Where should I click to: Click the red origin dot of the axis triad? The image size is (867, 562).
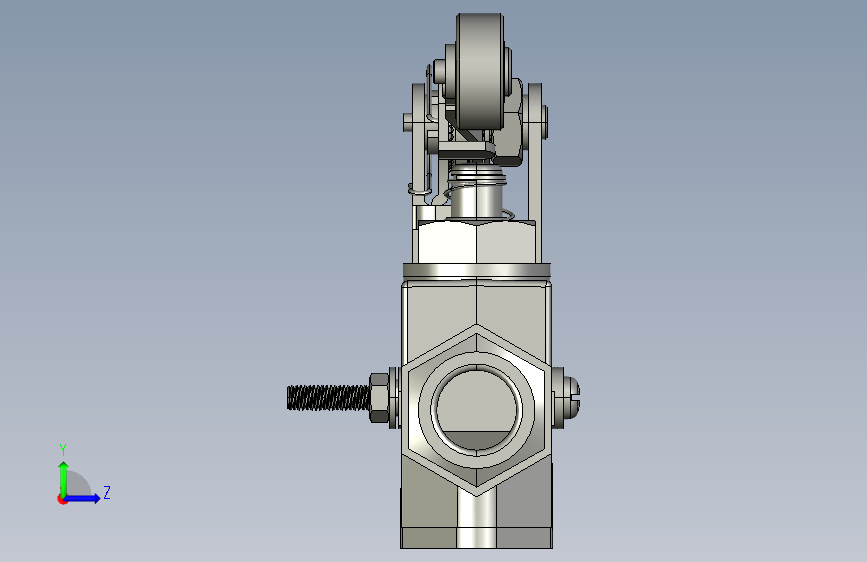(x=62, y=499)
